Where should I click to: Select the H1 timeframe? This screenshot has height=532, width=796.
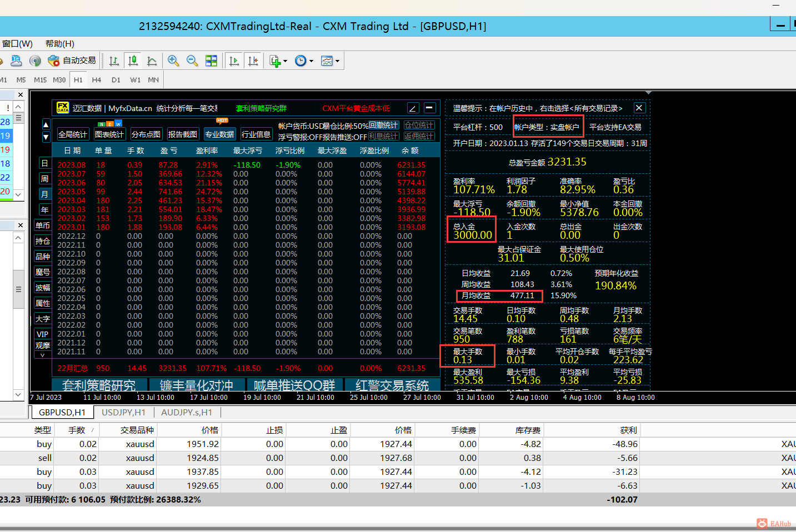pyautogui.click(x=78, y=80)
